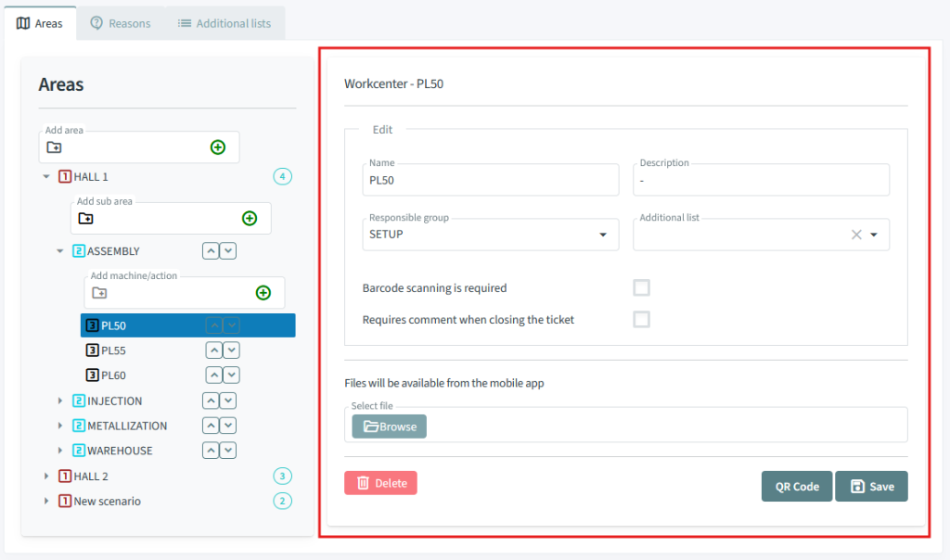Click the Browse file button
Screen dimensions: 950x560
(389, 426)
